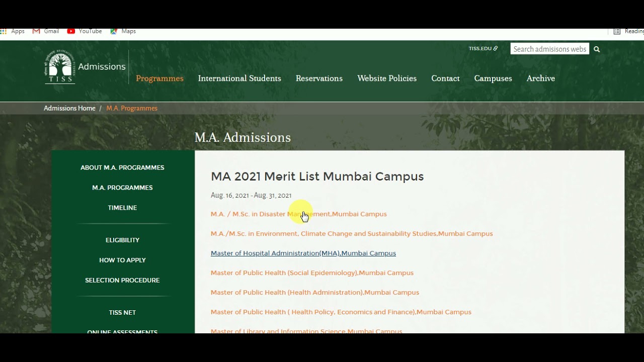Open YouTube bookmark
This screenshot has height=362, width=644.
(x=85, y=31)
